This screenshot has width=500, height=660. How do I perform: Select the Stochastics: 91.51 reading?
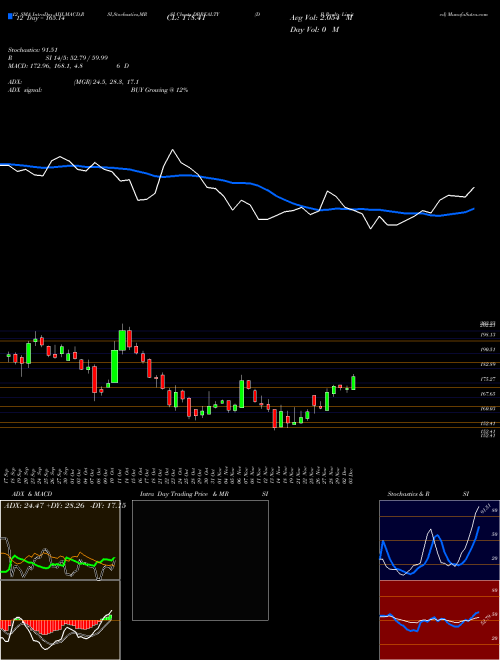click(x=33, y=50)
